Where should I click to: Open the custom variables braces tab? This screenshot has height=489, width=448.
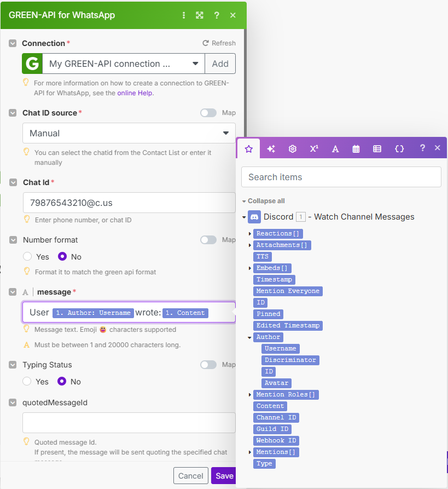click(399, 148)
